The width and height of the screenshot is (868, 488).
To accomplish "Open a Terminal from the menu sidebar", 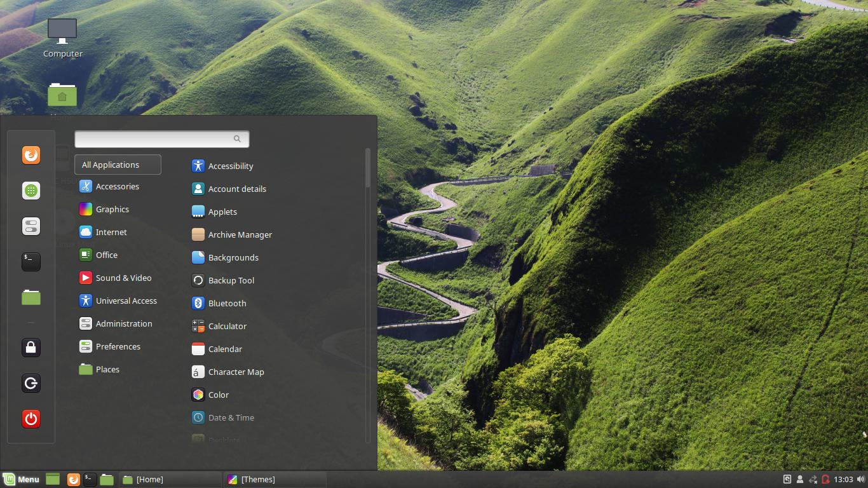I will [31, 261].
